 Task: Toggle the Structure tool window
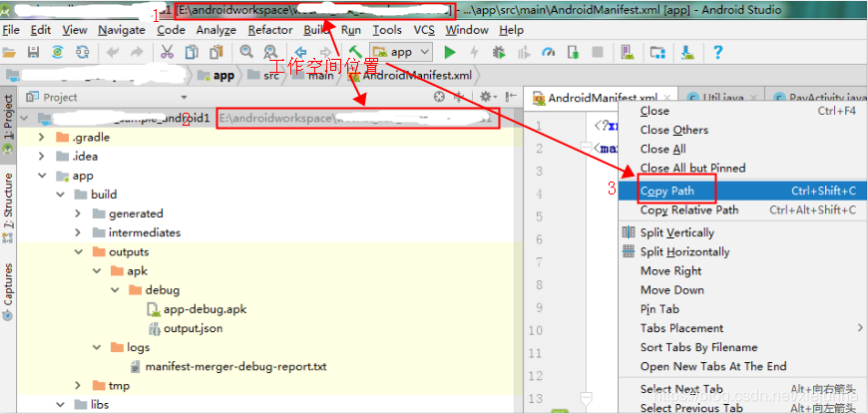coord(8,207)
